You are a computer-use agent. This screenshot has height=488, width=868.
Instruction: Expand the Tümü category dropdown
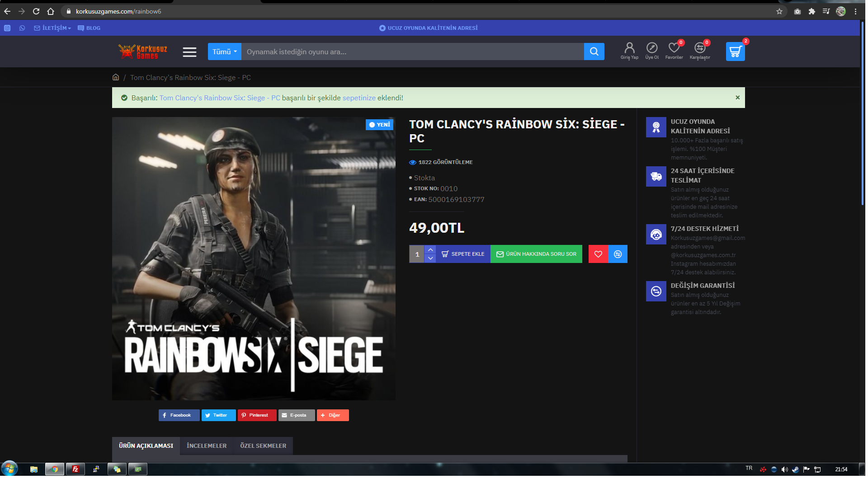(225, 52)
